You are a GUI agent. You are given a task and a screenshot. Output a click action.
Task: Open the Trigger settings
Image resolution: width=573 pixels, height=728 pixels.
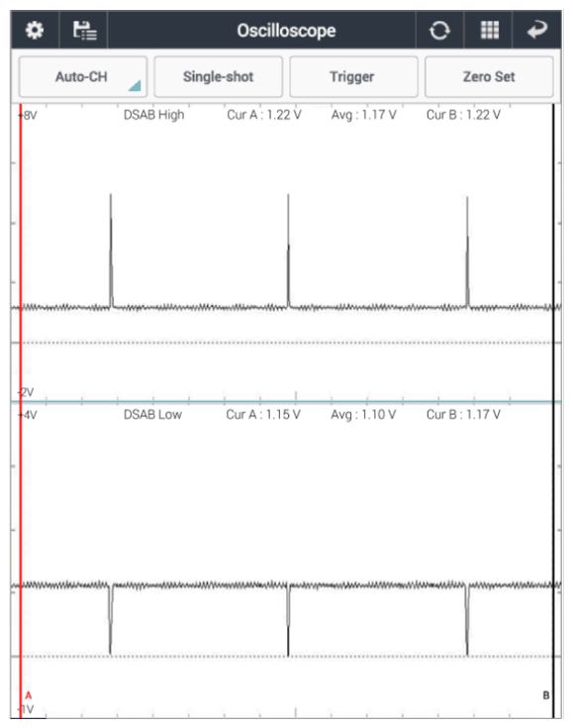(x=353, y=76)
